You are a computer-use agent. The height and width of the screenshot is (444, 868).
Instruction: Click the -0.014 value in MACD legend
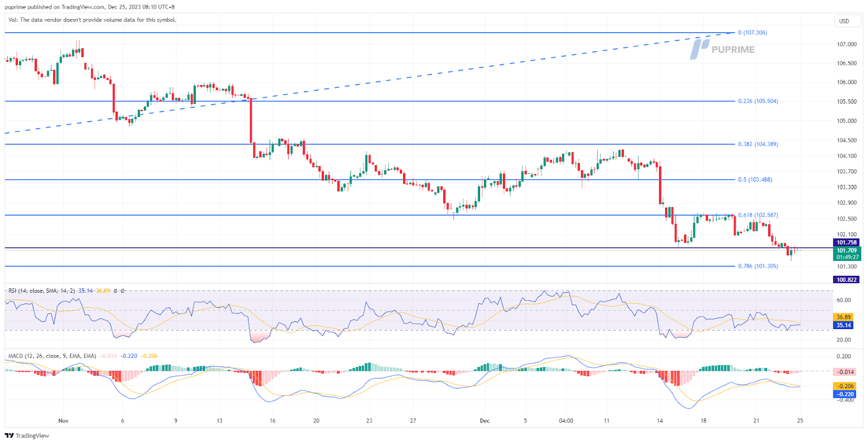coord(108,356)
